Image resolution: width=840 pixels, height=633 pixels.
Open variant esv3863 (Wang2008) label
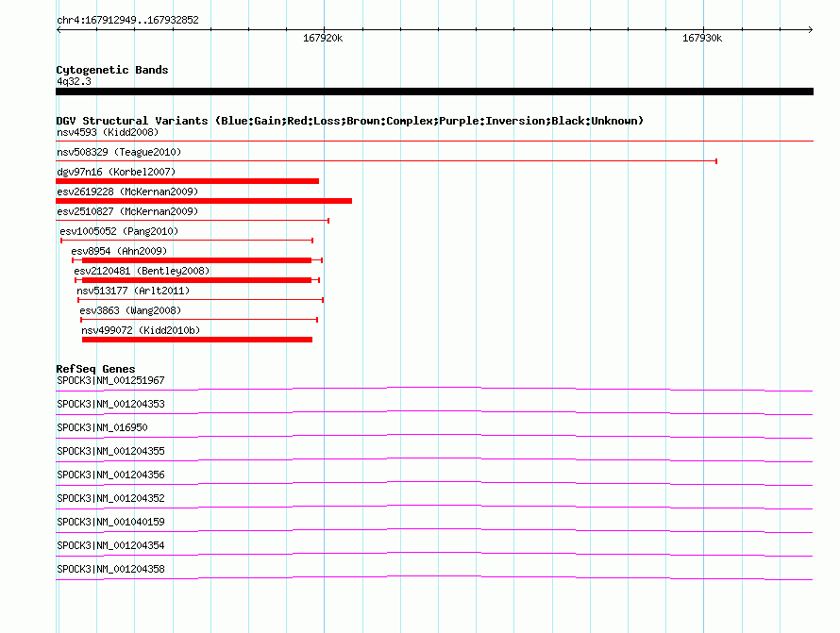pyautogui.click(x=130, y=310)
